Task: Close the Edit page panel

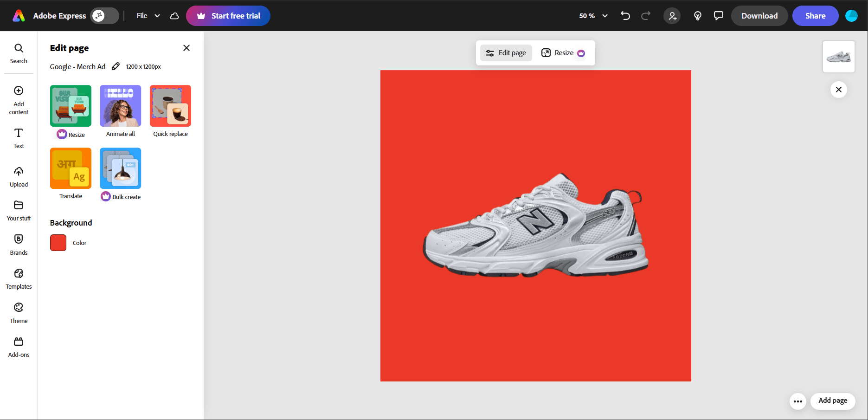Action: point(186,48)
